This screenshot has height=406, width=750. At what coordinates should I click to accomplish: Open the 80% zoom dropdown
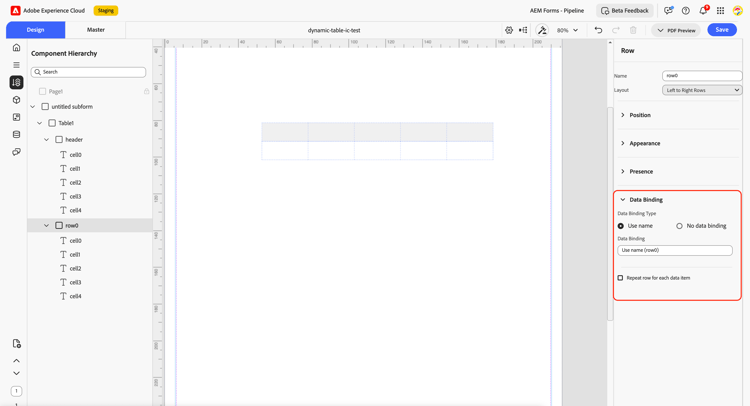567,30
